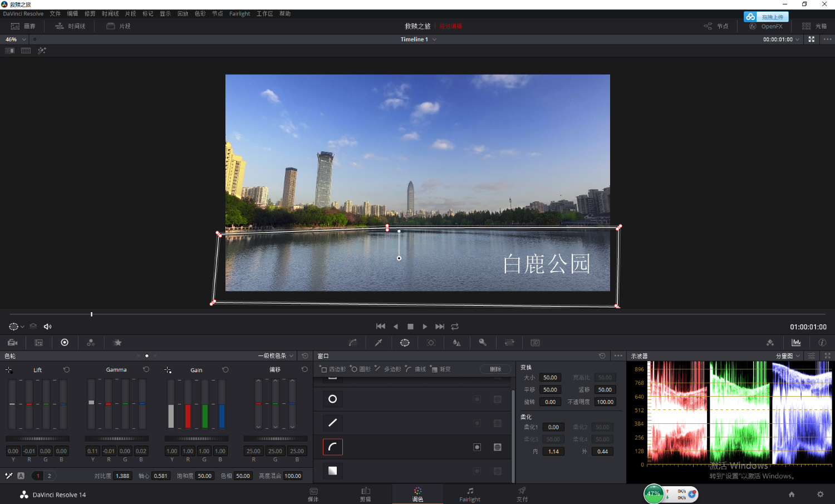Reset the Gain color bars
The width and height of the screenshot is (835, 504).
click(x=225, y=370)
